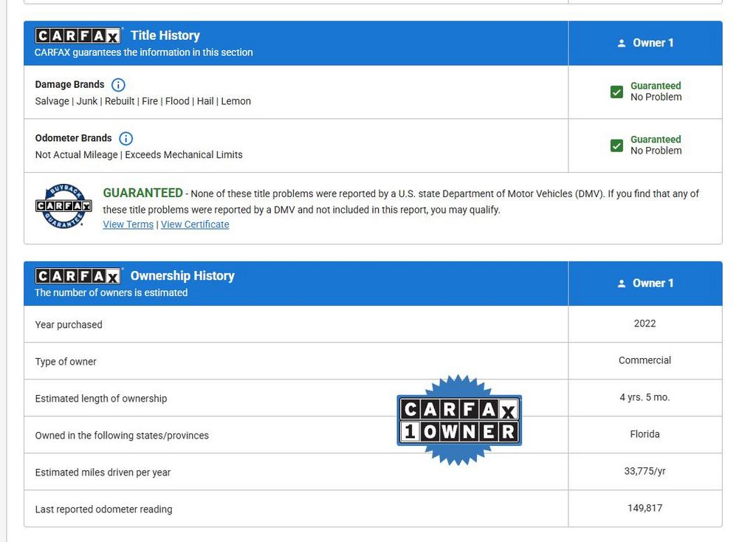Click 'Owned in the following states/provinces'

(122, 436)
